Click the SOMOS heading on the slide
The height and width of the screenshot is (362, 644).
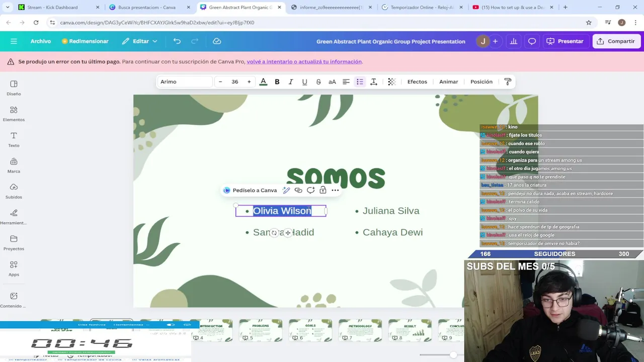click(336, 177)
